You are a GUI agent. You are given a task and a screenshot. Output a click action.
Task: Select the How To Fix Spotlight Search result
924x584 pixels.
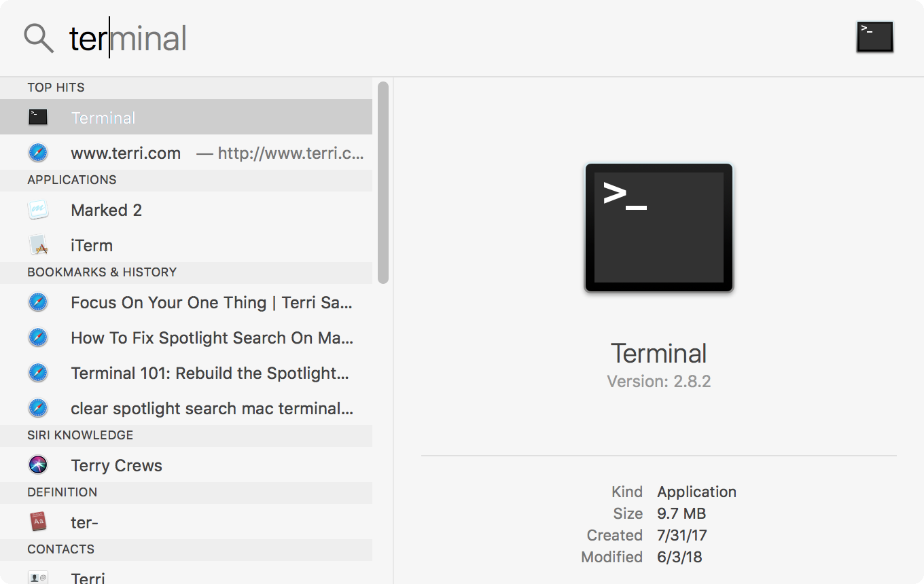tap(211, 337)
